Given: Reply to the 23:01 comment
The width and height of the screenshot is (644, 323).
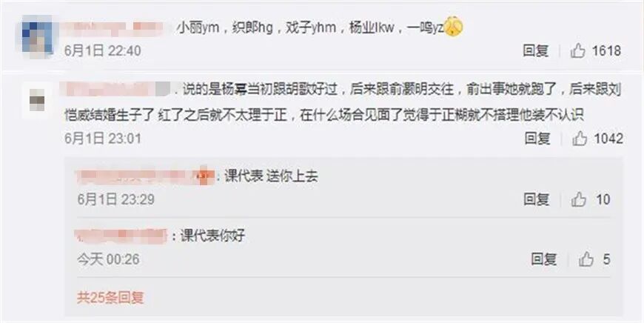Looking at the screenshot, I should point(537,139).
